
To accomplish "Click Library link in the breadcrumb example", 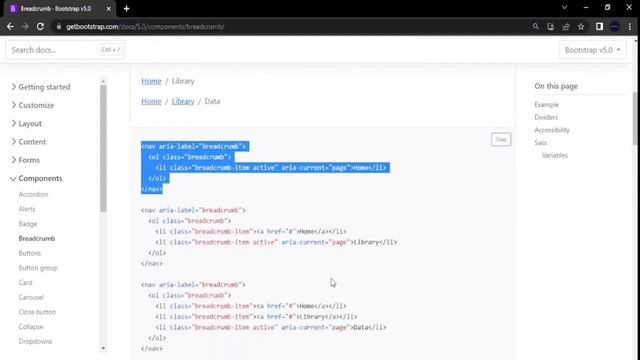I will (x=183, y=101).
